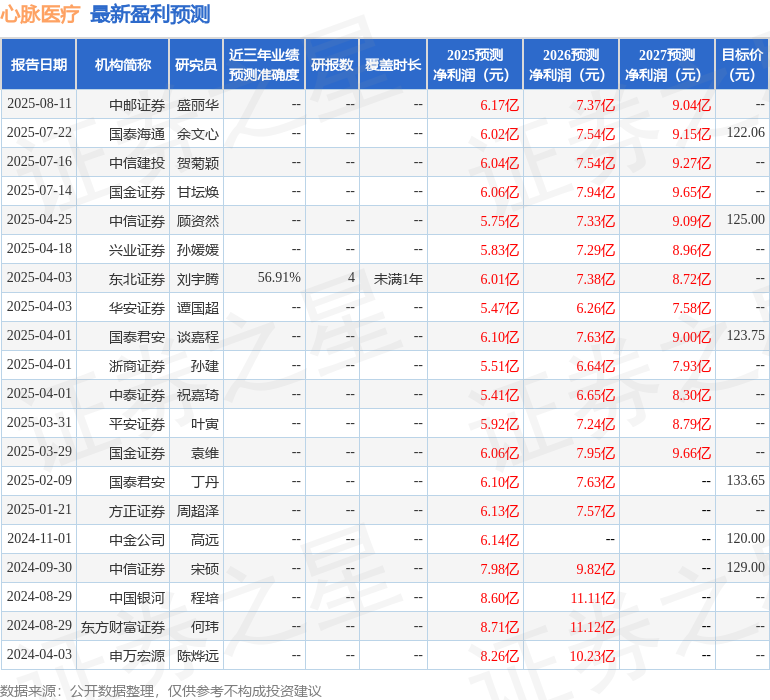Select date cell 2025-03-29

pos(39,451)
